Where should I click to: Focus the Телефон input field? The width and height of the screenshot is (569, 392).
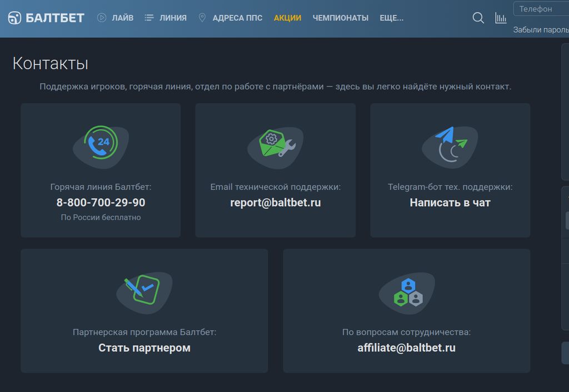tap(541, 9)
